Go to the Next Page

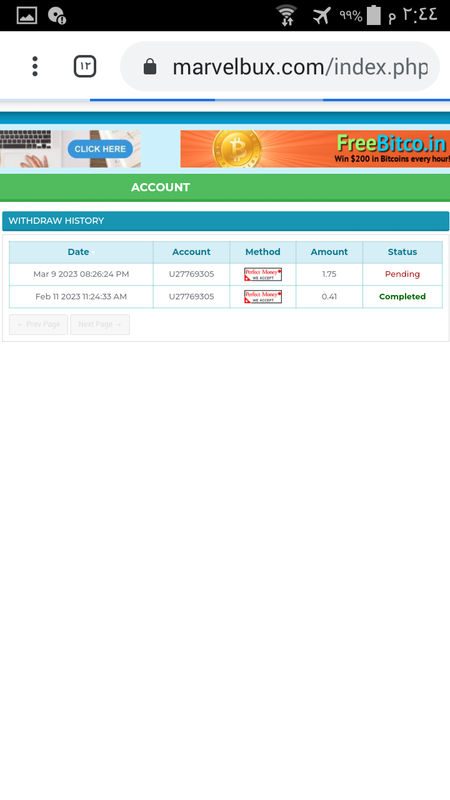tap(100, 324)
